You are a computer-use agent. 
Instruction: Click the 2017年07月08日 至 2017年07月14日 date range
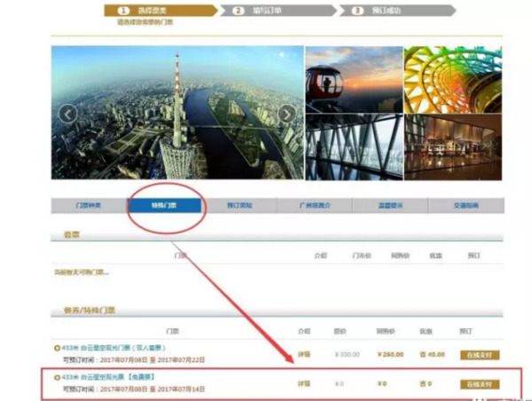[x=153, y=389]
